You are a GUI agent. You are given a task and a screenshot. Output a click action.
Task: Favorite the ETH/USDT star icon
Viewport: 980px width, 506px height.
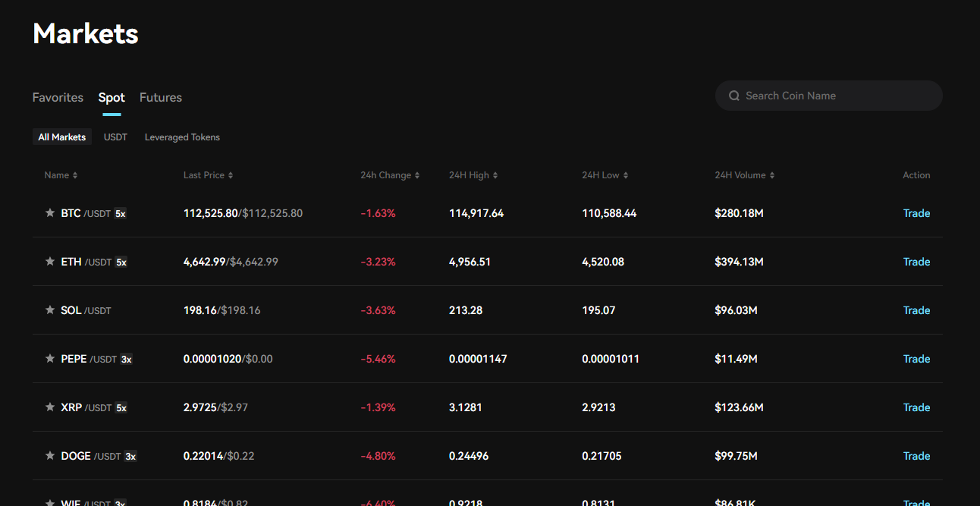coord(50,262)
